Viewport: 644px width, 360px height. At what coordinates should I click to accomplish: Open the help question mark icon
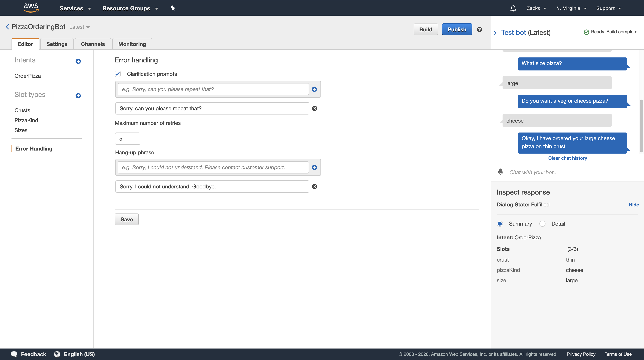click(479, 29)
